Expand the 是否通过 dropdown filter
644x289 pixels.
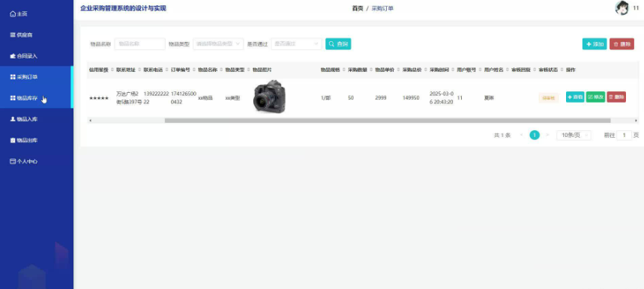click(296, 44)
